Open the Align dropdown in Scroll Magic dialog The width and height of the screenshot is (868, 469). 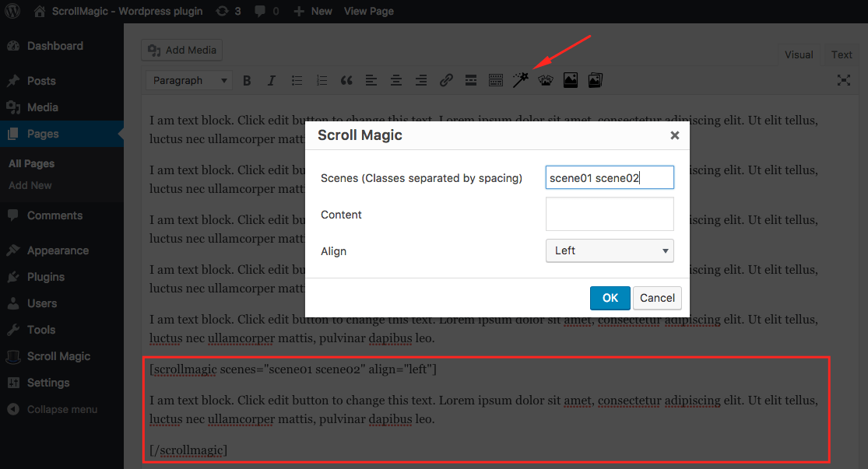(610, 250)
